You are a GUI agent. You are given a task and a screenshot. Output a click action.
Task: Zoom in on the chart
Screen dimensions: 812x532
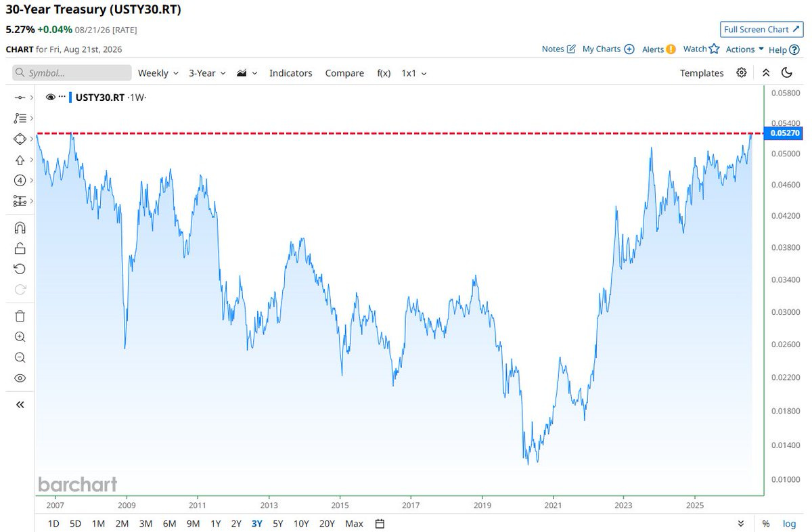tap(20, 336)
